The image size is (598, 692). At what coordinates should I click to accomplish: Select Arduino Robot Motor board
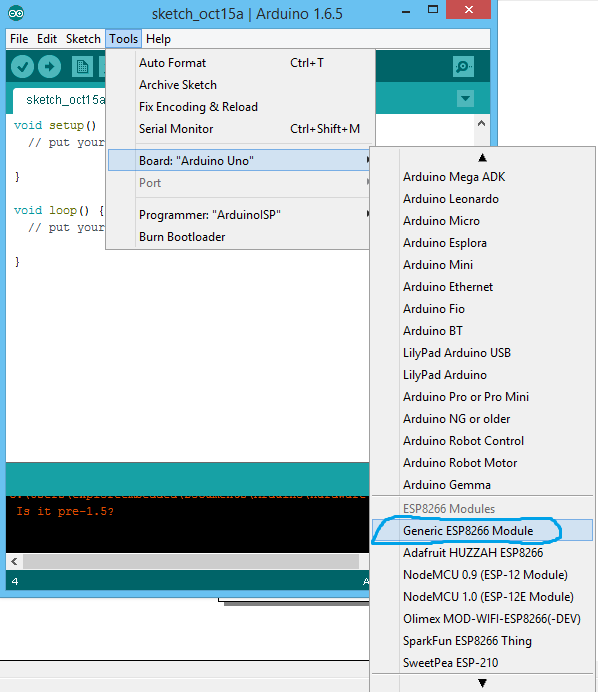(482, 463)
